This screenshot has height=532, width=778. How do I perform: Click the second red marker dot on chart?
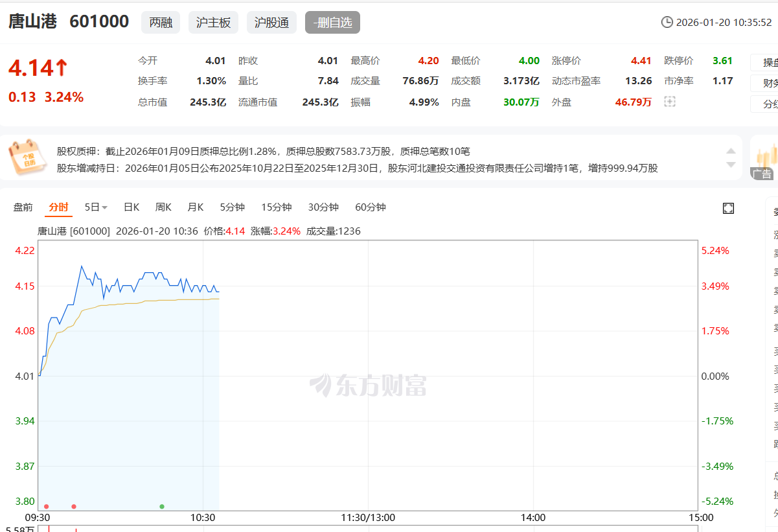(74, 506)
